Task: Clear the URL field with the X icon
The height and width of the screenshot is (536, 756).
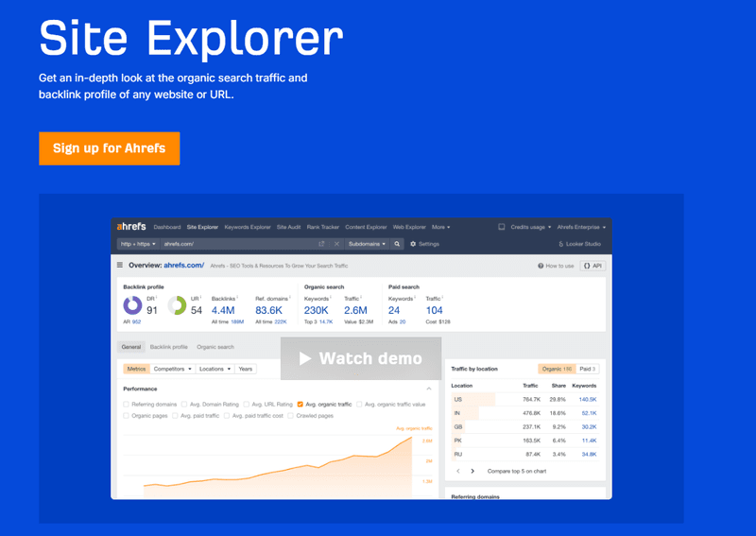Action: click(336, 244)
